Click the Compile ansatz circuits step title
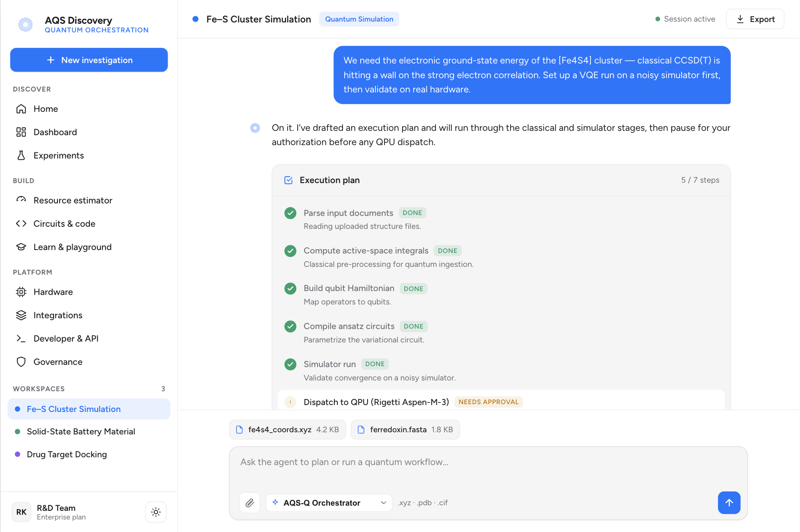The height and width of the screenshot is (532, 800). 349,326
